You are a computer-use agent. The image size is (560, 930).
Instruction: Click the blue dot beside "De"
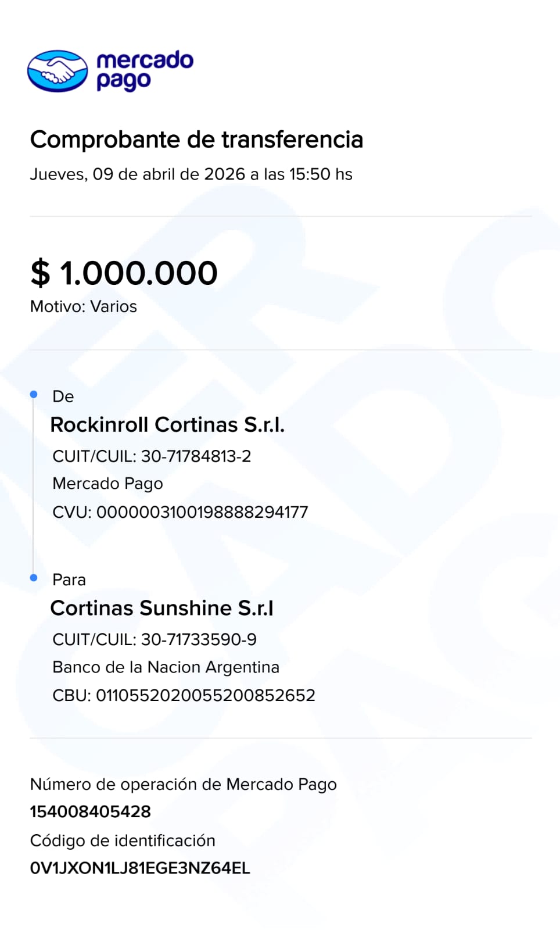pyautogui.click(x=34, y=395)
